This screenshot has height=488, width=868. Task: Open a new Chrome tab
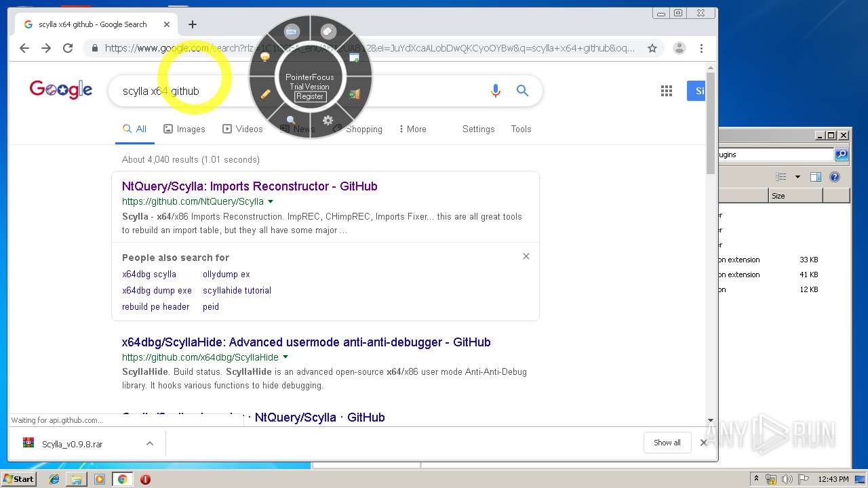pos(193,24)
